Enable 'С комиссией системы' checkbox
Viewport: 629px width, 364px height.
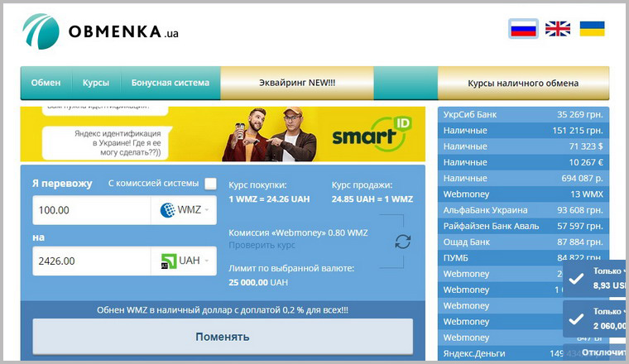(210, 184)
